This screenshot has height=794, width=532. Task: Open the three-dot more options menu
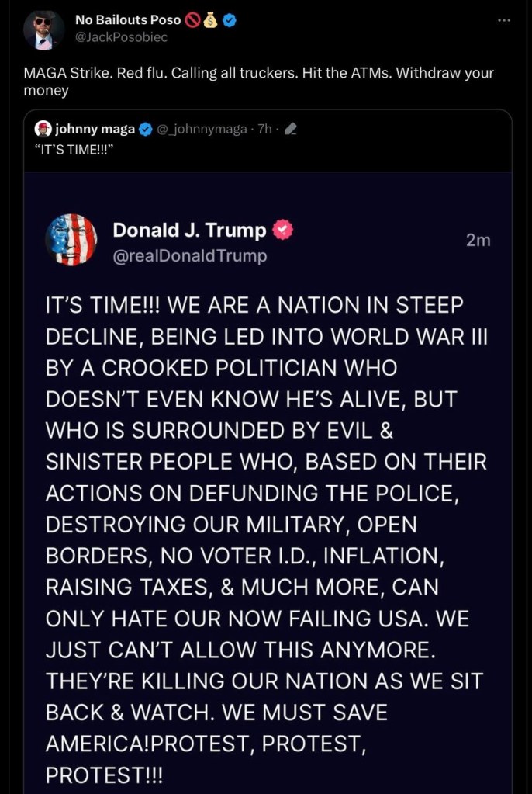[x=503, y=20]
